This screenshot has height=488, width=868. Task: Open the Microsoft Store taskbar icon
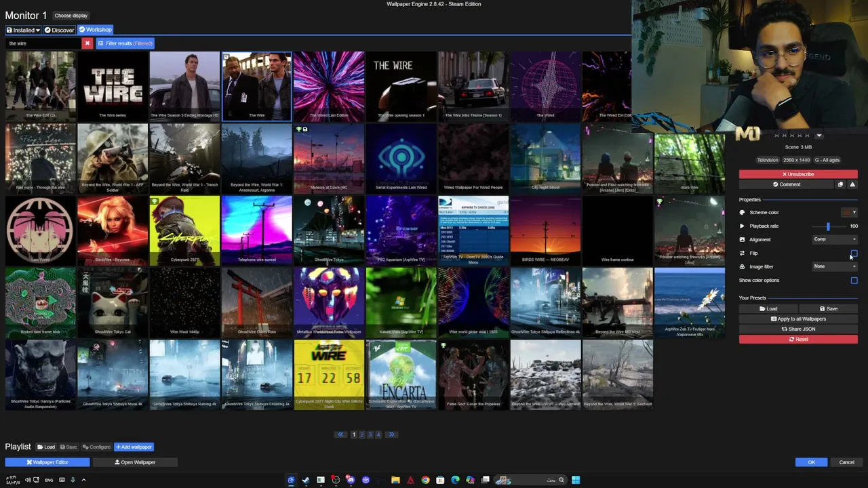(440, 480)
